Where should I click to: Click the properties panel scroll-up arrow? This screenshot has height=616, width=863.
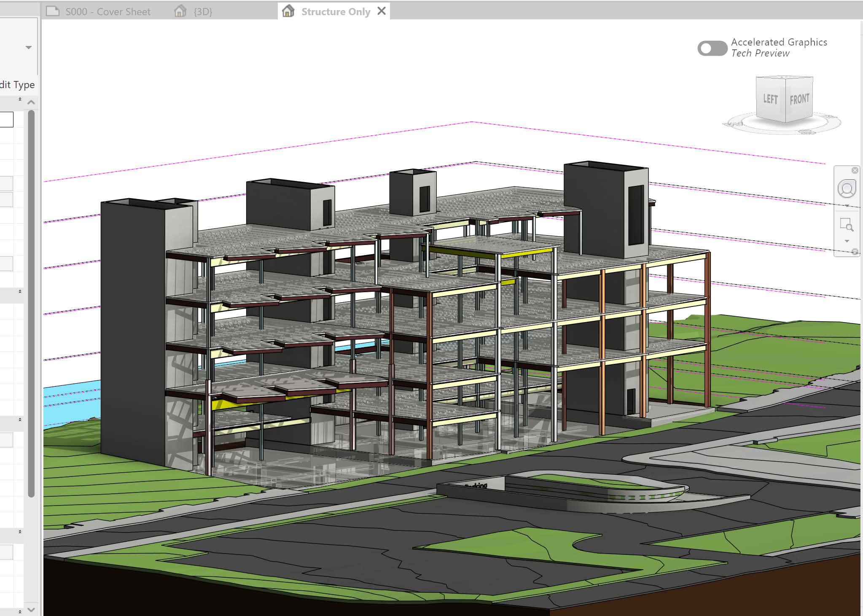click(x=31, y=102)
